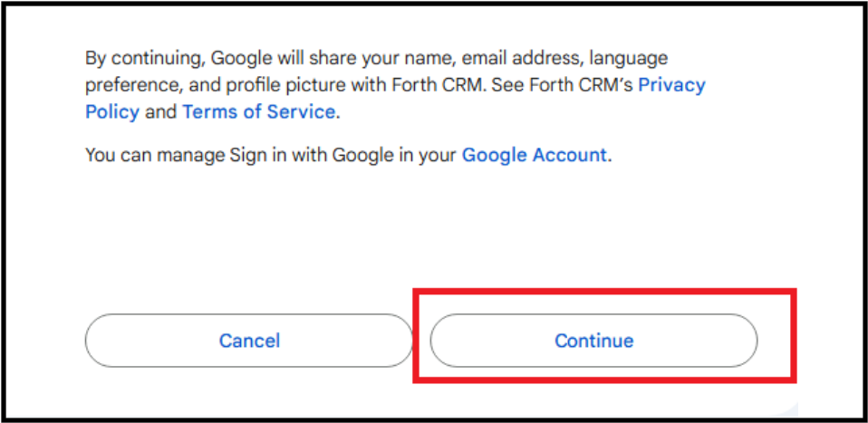
Task: Select the word Service in the link
Action: 303,112
